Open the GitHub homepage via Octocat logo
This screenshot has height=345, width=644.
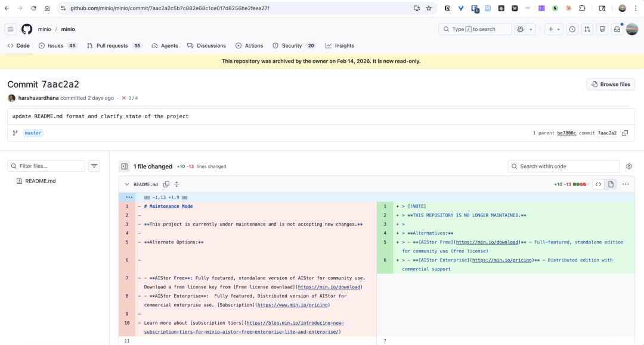tap(27, 29)
